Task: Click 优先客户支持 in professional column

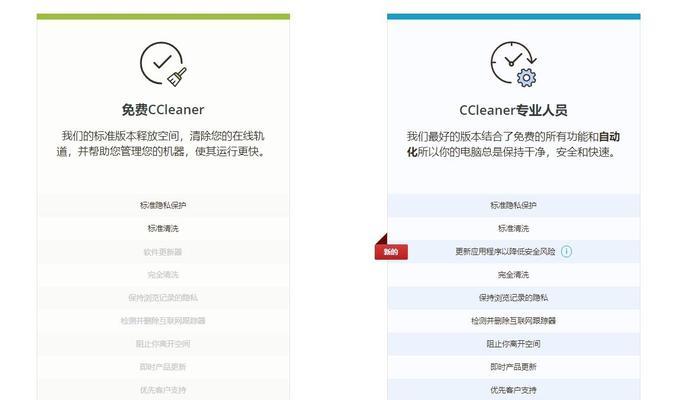Action: click(513, 390)
